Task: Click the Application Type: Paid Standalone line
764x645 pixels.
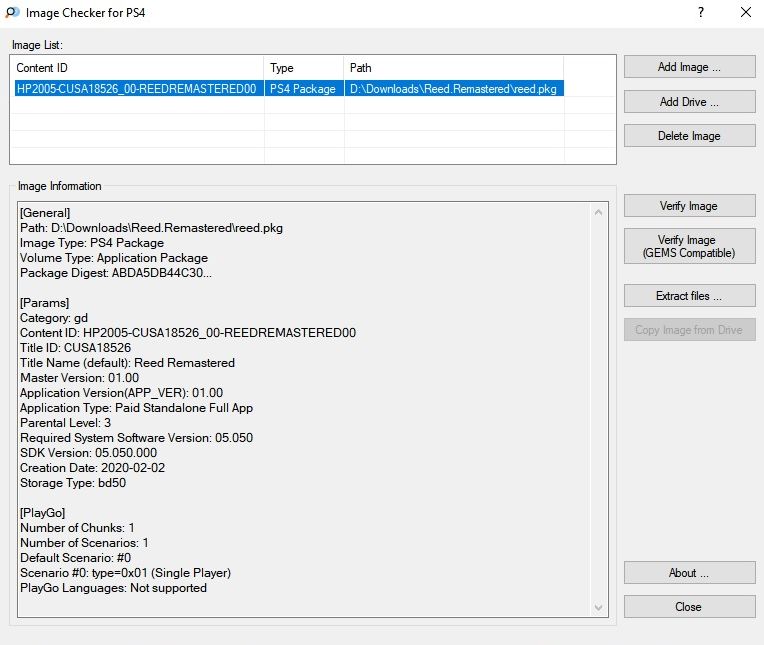Action: click(x=136, y=408)
